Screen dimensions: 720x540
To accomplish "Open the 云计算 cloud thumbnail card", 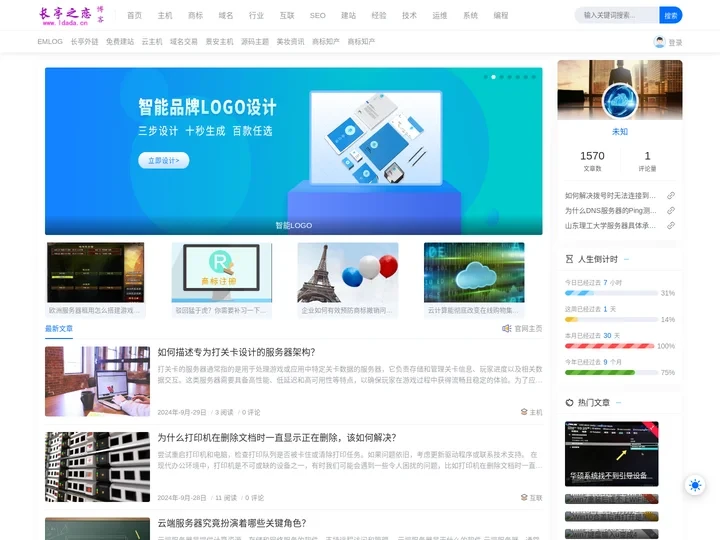I will point(474,279).
